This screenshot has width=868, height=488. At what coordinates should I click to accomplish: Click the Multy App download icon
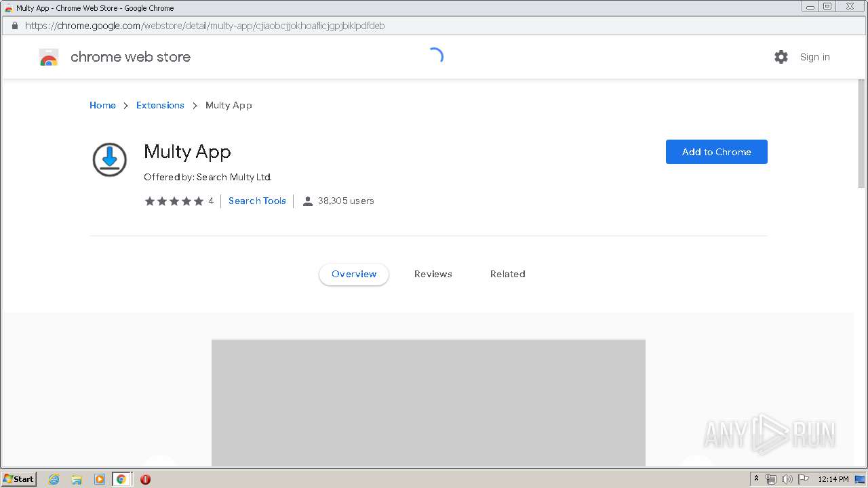(x=109, y=160)
